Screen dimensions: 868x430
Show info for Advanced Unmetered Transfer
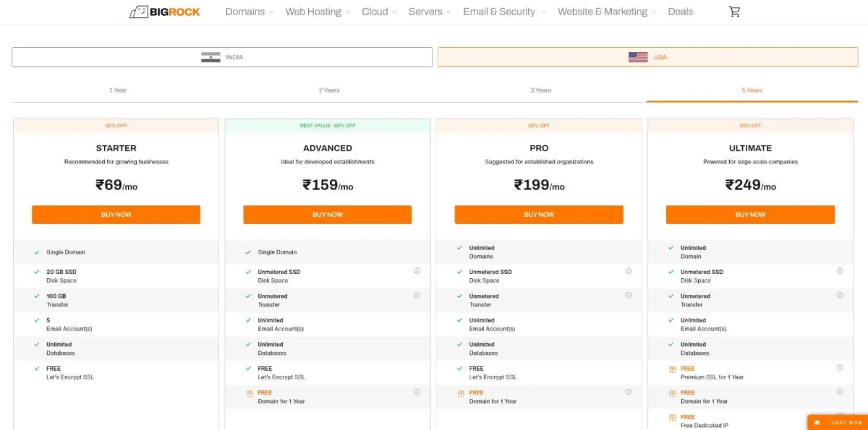tap(417, 295)
